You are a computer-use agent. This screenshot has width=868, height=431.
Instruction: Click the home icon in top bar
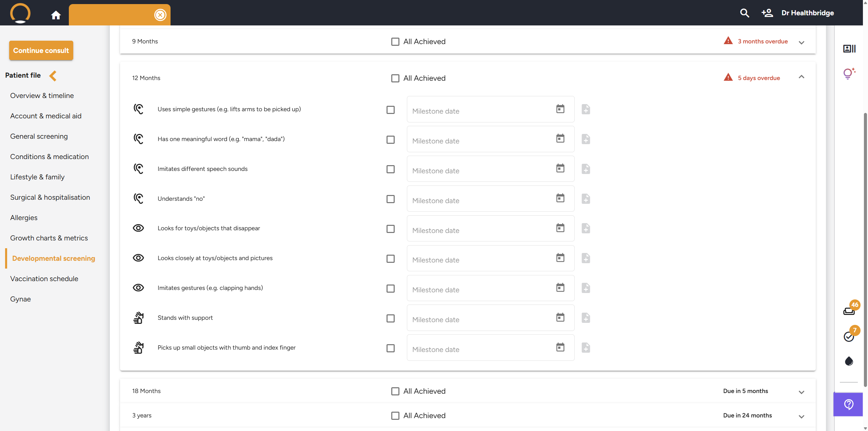coord(56,15)
